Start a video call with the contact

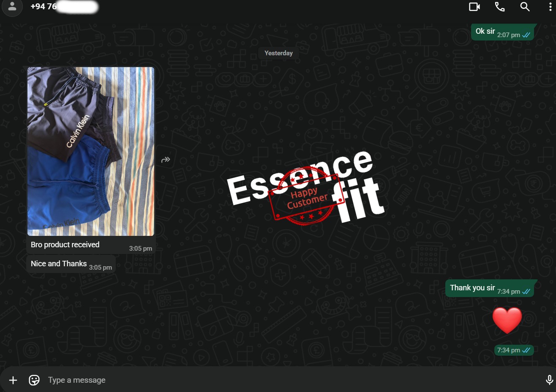[x=474, y=7]
